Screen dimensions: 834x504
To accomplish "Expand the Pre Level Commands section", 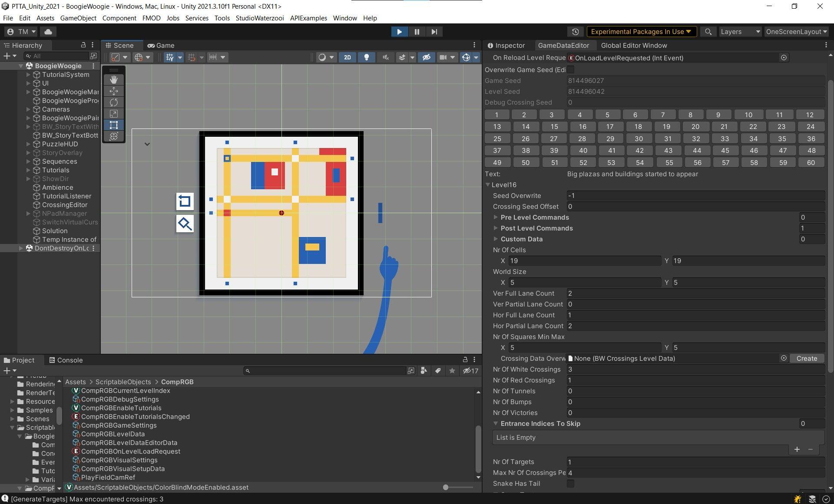I will [495, 217].
